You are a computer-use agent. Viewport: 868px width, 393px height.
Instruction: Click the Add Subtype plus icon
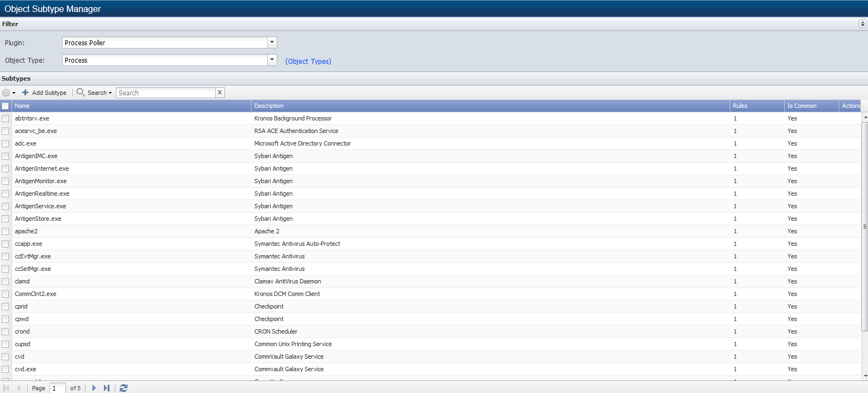[25, 93]
